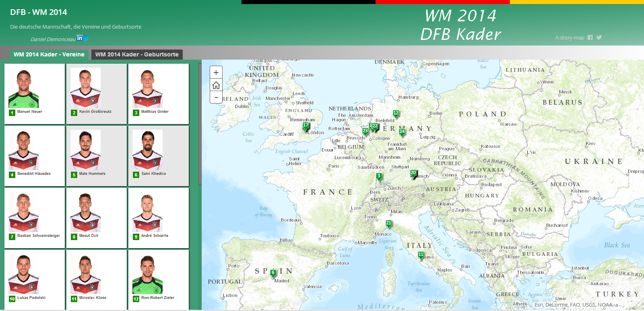This screenshot has height=311, width=644.
Task: Open Lukas Podolski player card
Action: point(35,280)
